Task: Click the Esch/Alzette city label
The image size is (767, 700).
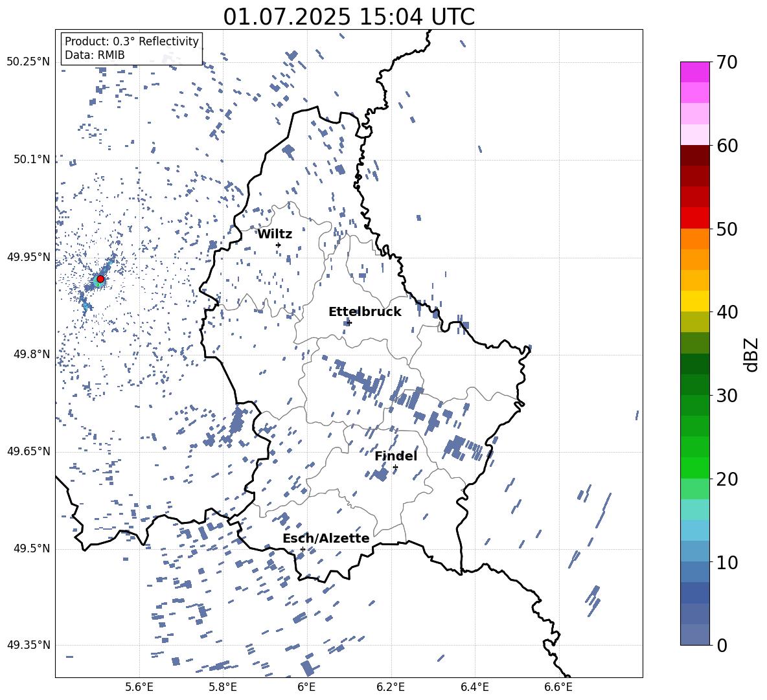Action: [326, 538]
